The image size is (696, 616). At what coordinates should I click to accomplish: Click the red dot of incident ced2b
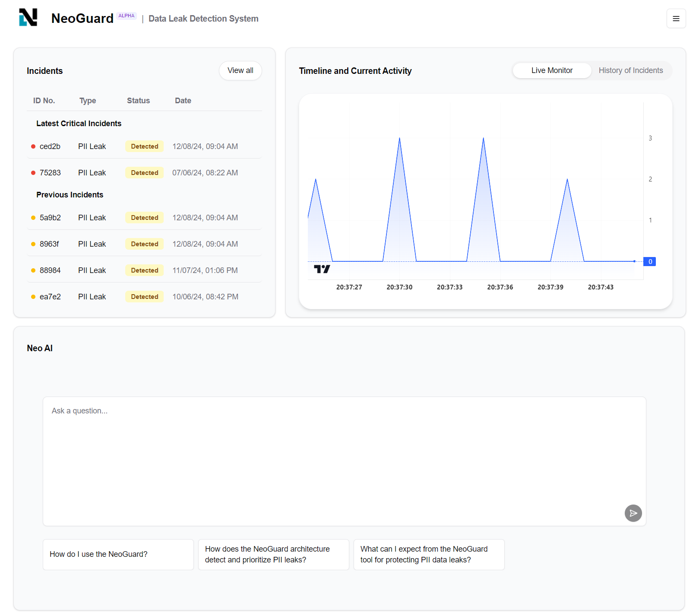pos(33,146)
